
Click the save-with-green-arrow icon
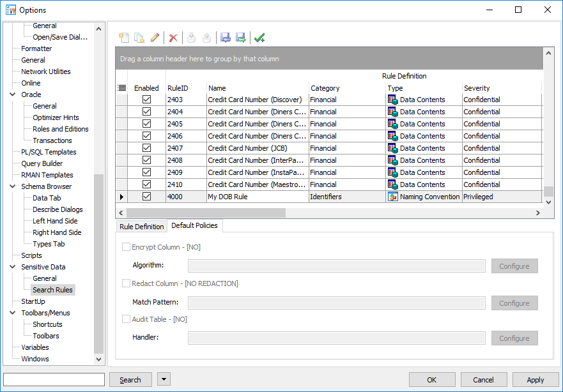point(240,37)
